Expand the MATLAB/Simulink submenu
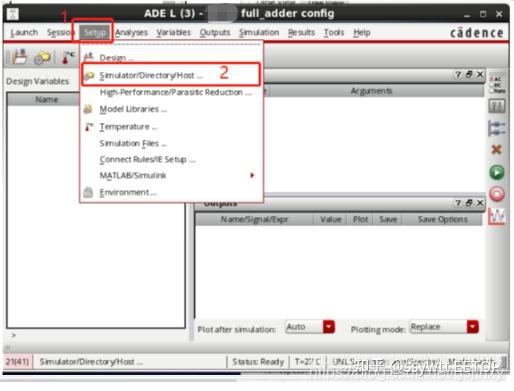The width and height of the screenshot is (514, 391). [171, 175]
